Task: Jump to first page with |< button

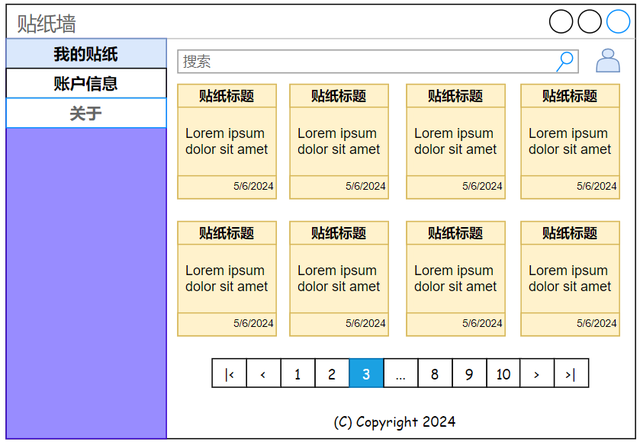Action: click(229, 373)
